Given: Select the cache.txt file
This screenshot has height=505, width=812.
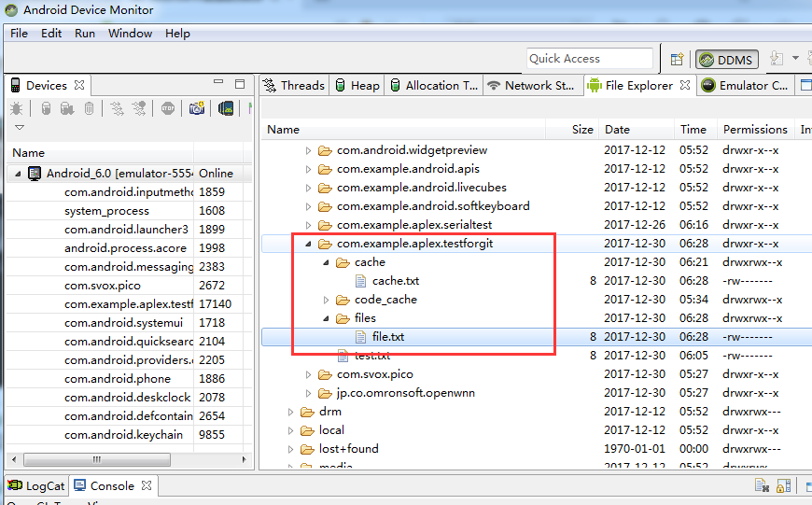Looking at the screenshot, I should (x=396, y=281).
